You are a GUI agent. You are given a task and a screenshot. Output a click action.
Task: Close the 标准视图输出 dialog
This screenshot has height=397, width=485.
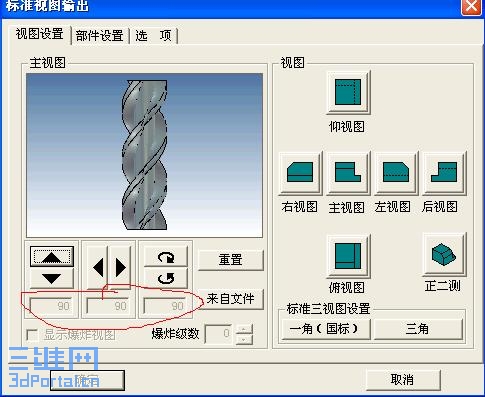click(x=471, y=6)
